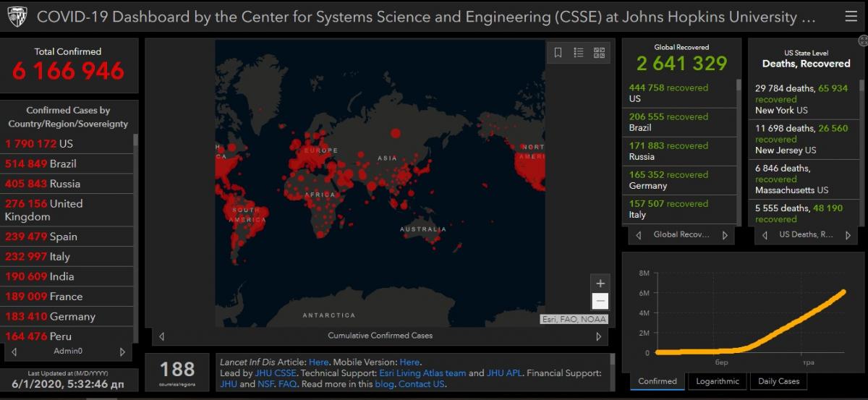Screen dimensions: 868x400
Task: Select Spain in confirmed cases list
Action: (67, 237)
